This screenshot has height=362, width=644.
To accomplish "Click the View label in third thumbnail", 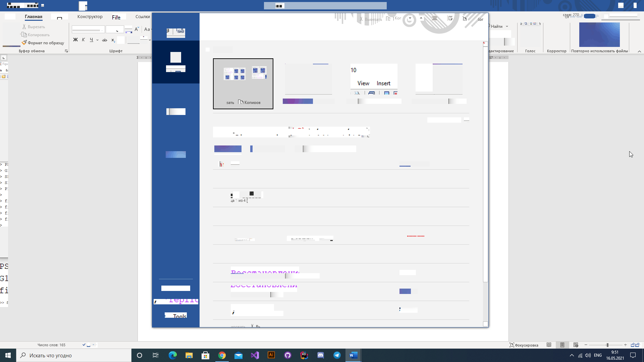I will coord(363,83).
